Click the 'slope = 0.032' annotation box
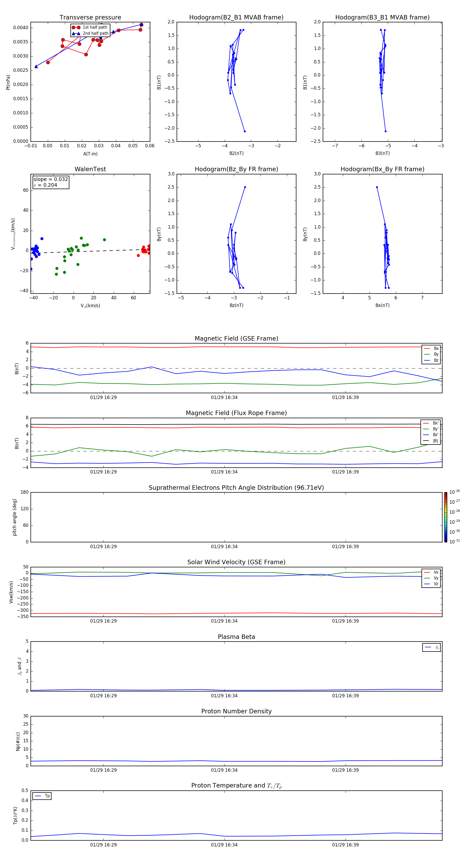473x868 pixels. point(51,182)
